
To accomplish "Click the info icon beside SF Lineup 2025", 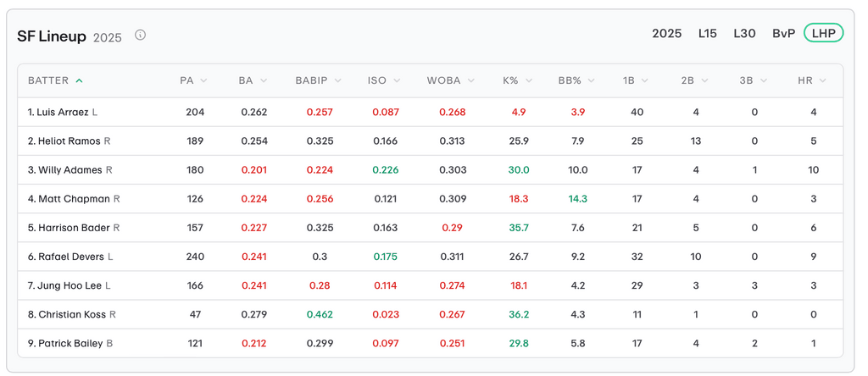I will [x=141, y=36].
